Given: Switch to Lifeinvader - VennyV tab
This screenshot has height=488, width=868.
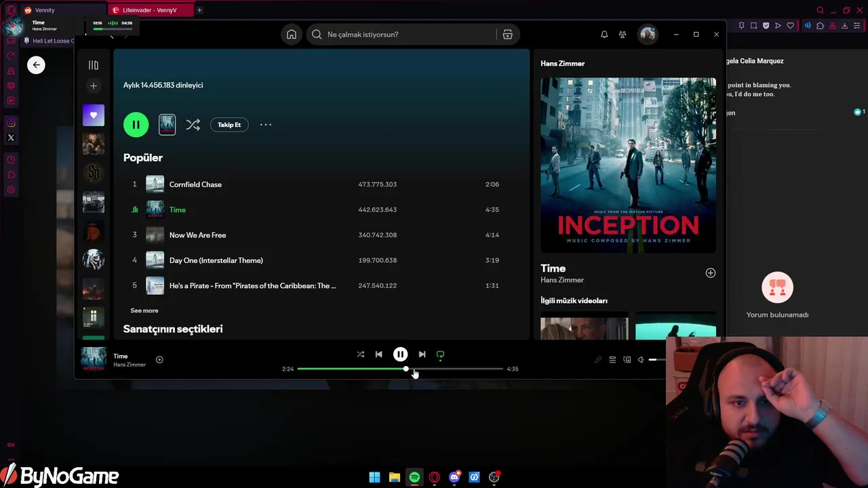Looking at the screenshot, I should pos(149,10).
